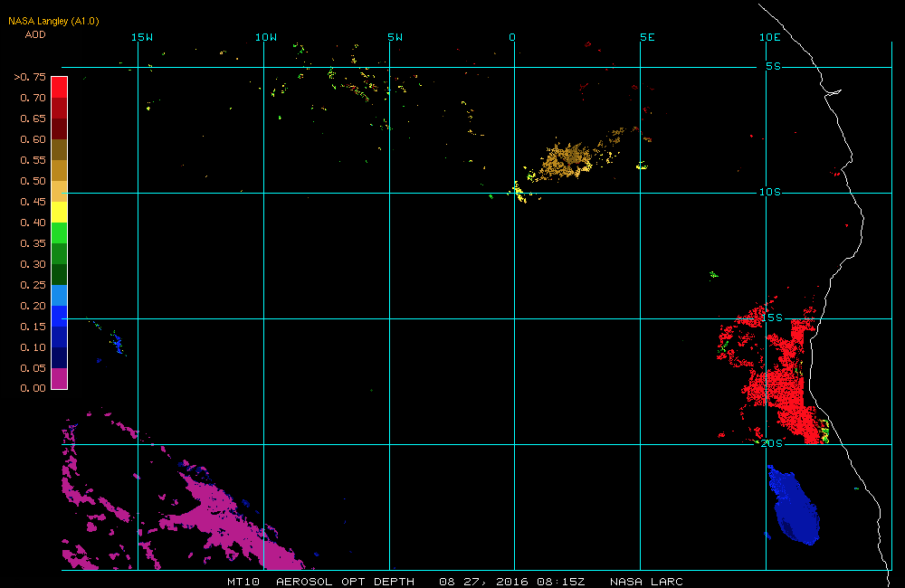Click the '5S' latitude label

(x=774, y=66)
